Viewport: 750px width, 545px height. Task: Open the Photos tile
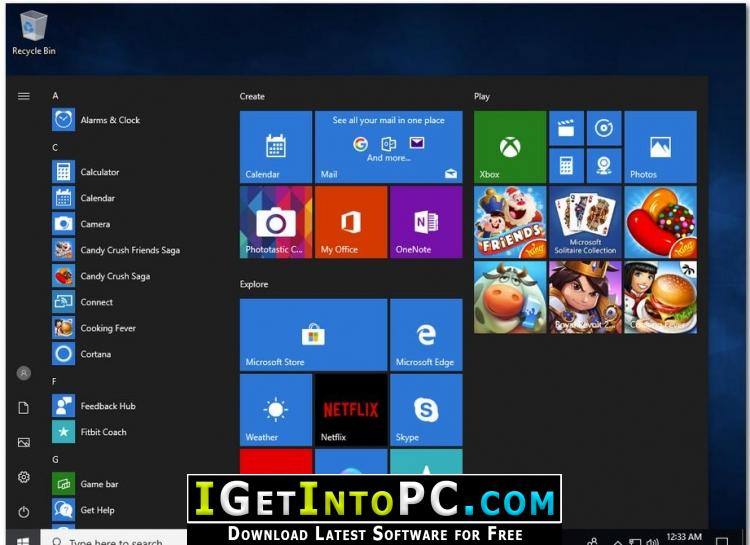[660, 147]
